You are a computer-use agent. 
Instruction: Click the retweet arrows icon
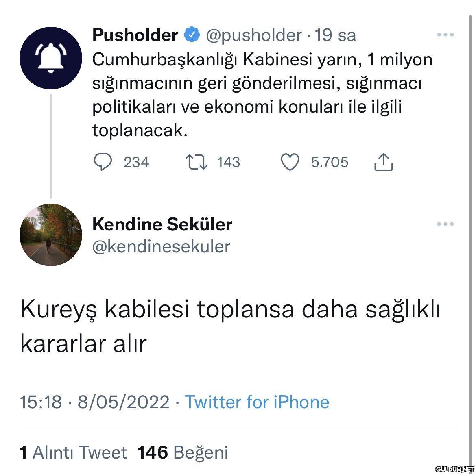tap(197, 162)
